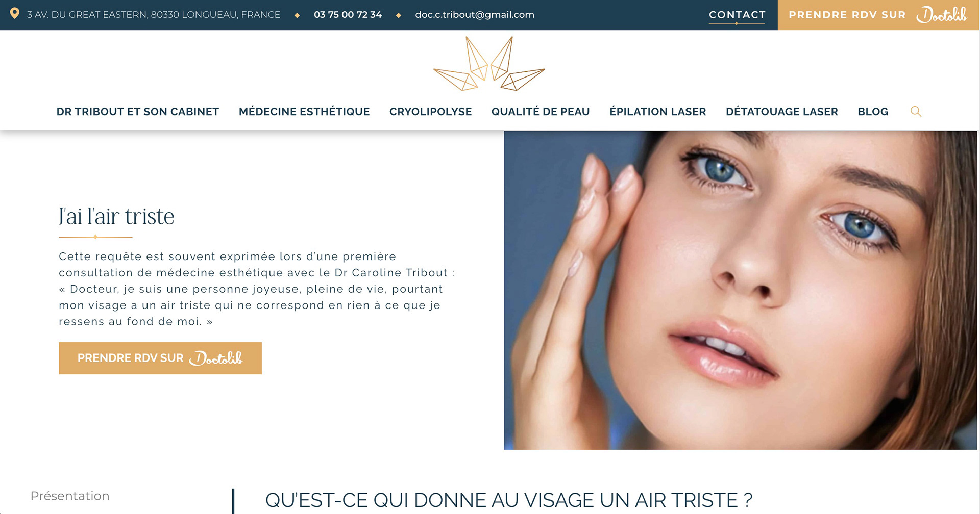Image resolution: width=980 pixels, height=514 pixels.
Task: Open the Blog page
Action: coord(873,112)
